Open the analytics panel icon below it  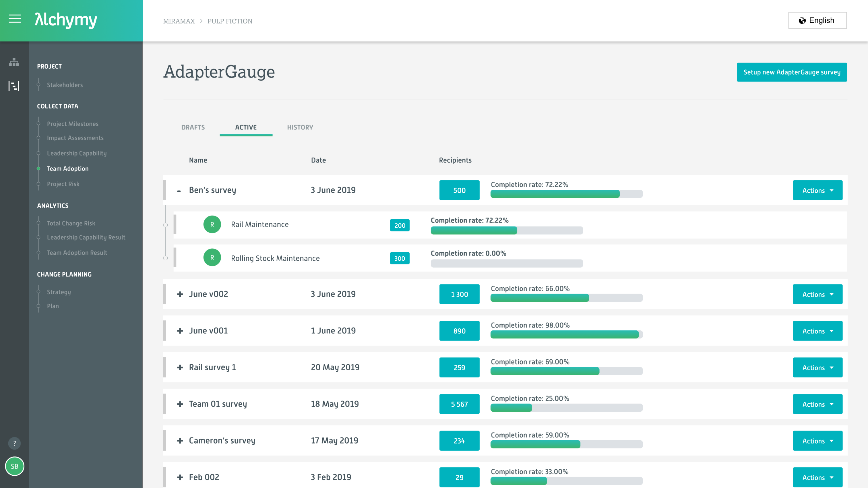(14, 86)
